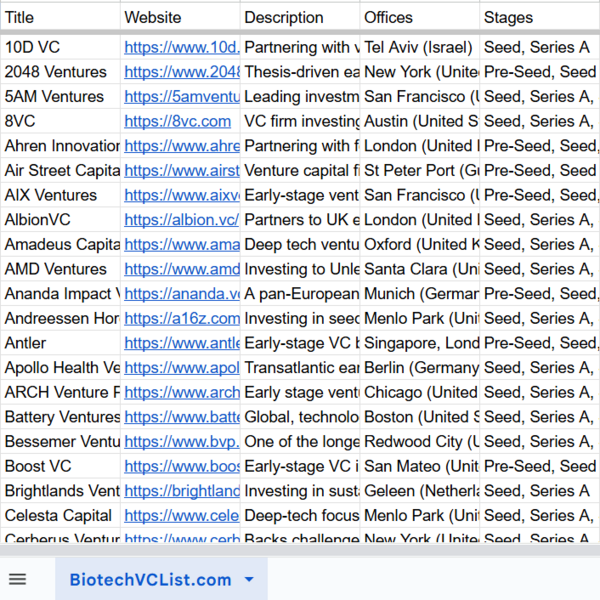Open the 10D VC website link
Screen dimensions: 600x600
click(x=182, y=47)
